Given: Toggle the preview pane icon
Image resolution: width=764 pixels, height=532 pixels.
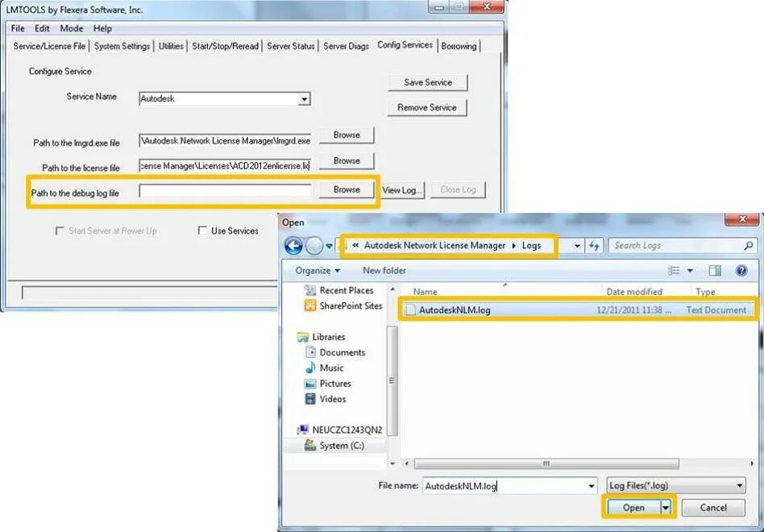Looking at the screenshot, I should pos(715,270).
